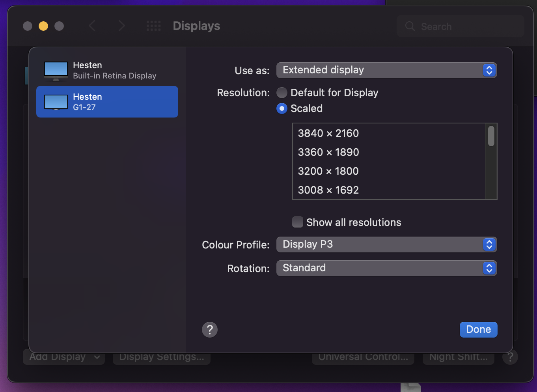The image size is (537, 392).
Task: Click the magnifying glass search icon
Action: pyautogui.click(x=410, y=26)
